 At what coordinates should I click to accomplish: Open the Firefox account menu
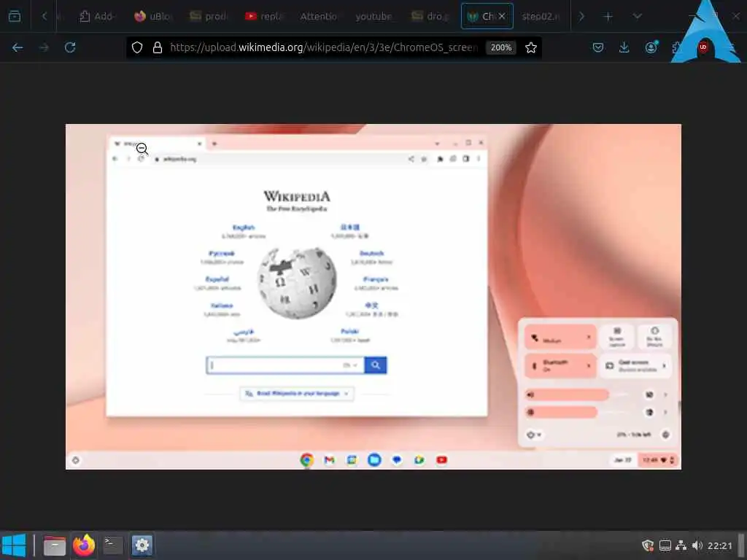(x=651, y=47)
